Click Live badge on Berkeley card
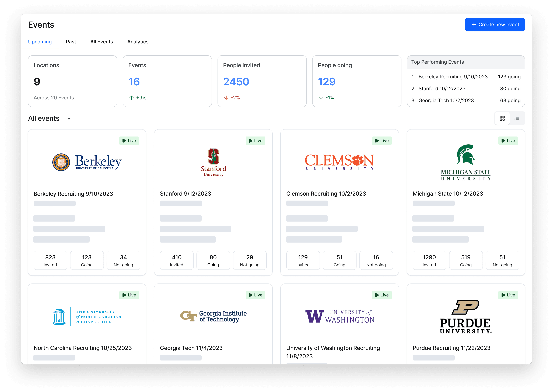553x392 pixels. pos(129,141)
